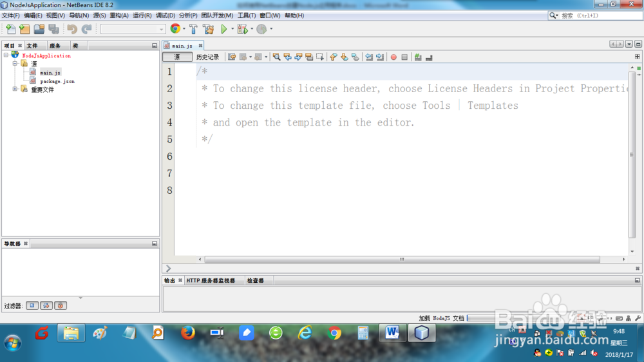Click the vertical editor scrollbar

632,155
